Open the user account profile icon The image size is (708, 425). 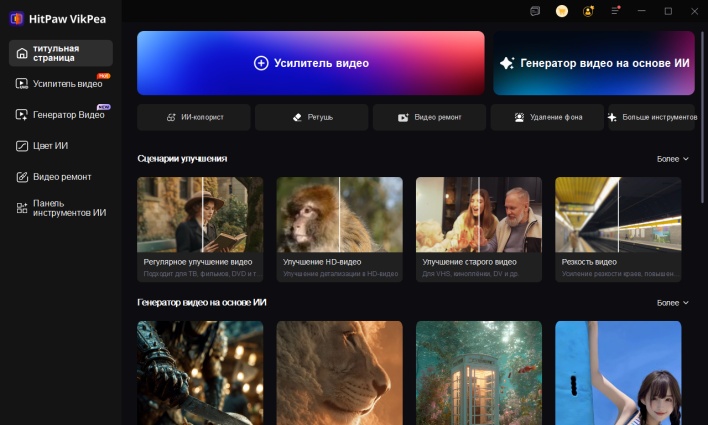589,11
